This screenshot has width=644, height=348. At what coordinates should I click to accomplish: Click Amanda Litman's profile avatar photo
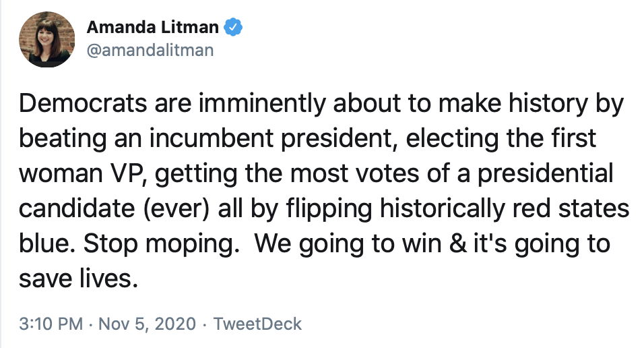pos(46,39)
